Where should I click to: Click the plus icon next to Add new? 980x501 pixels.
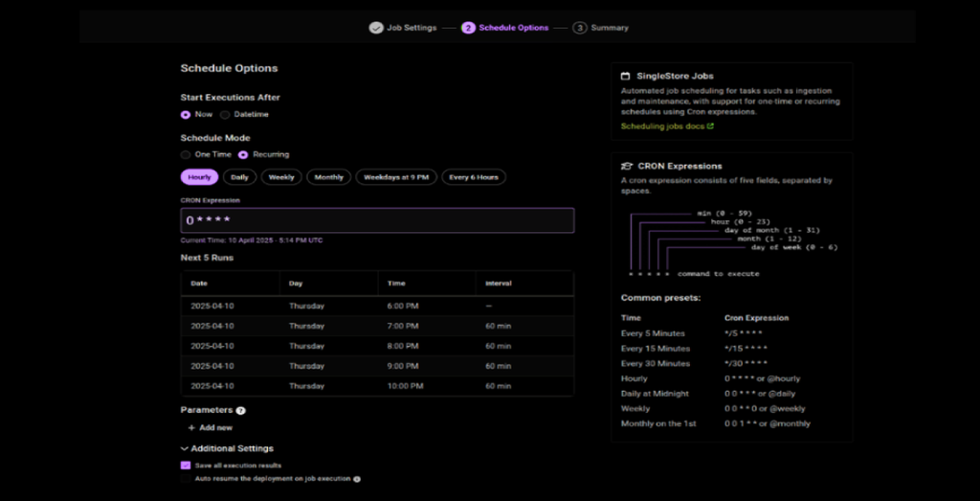[x=191, y=427]
